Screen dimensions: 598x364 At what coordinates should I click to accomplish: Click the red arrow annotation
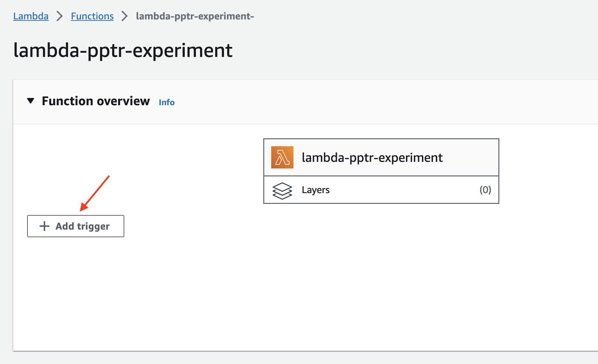pyautogui.click(x=94, y=193)
